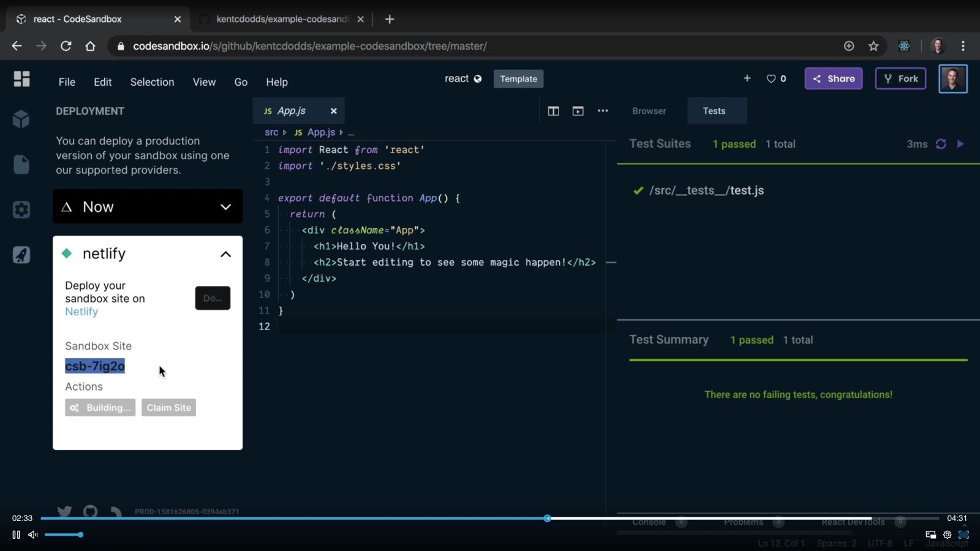Click the Template badge
The height and width of the screenshot is (551, 980).
coord(518,78)
